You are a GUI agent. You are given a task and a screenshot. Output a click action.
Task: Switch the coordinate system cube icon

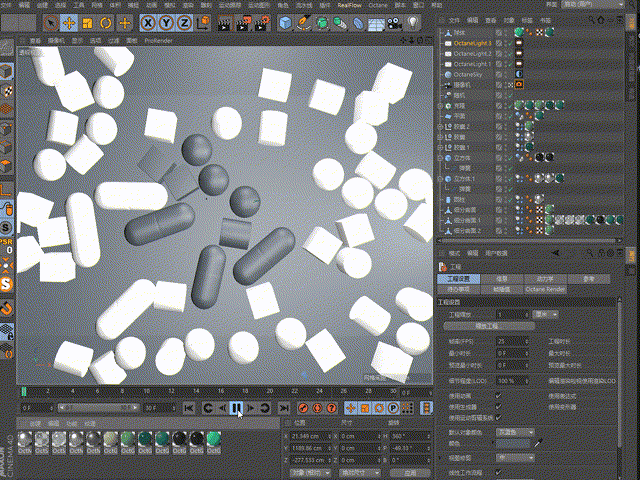point(203,23)
